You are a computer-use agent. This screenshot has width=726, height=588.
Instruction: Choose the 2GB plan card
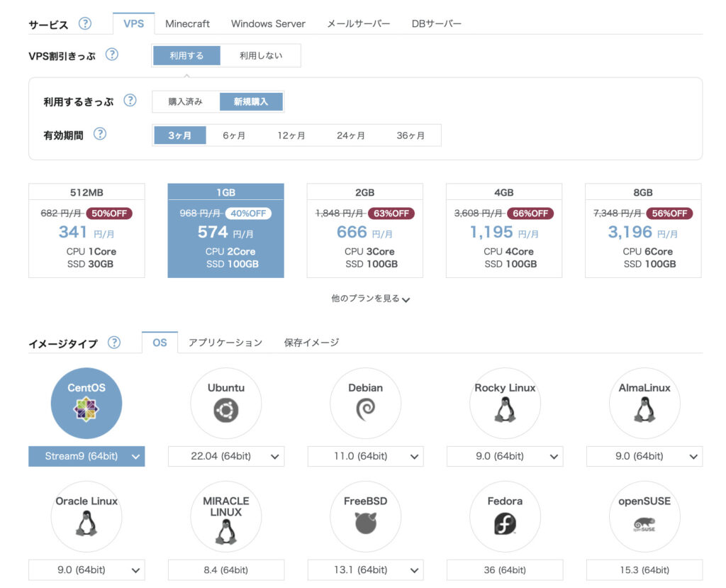click(365, 231)
